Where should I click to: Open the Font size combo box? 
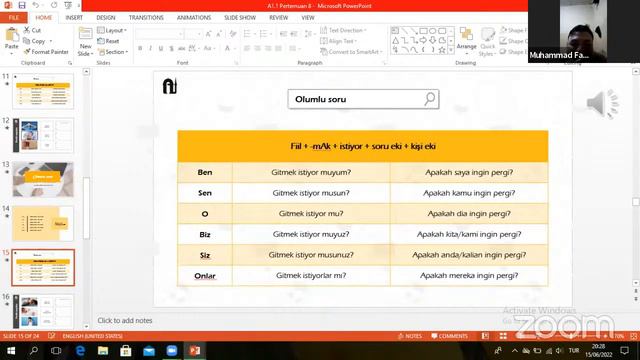pos(193,34)
